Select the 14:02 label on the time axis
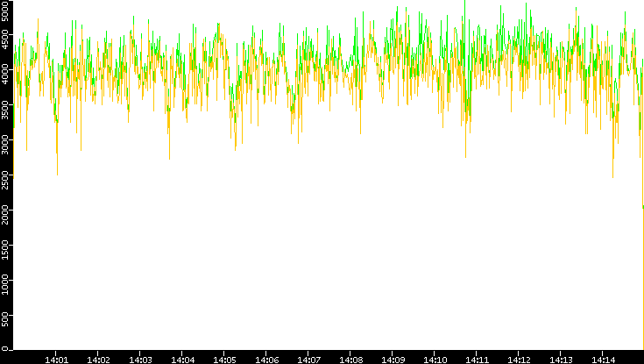This screenshot has width=644, height=364. click(98, 360)
